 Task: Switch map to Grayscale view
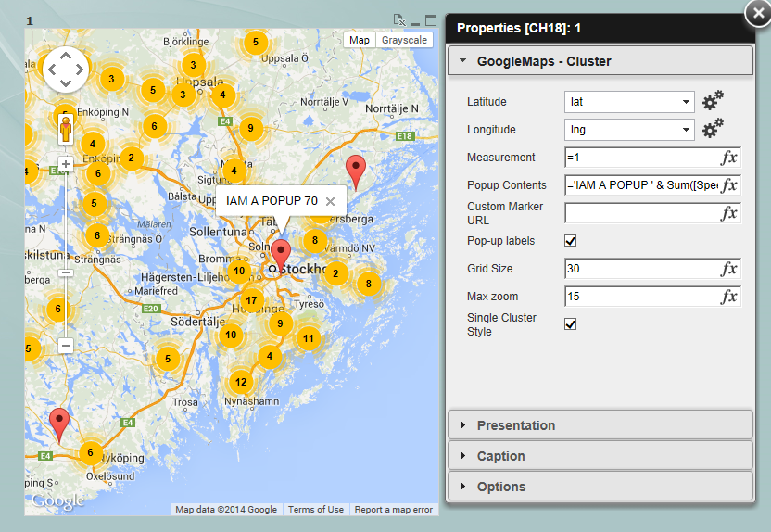(x=404, y=40)
